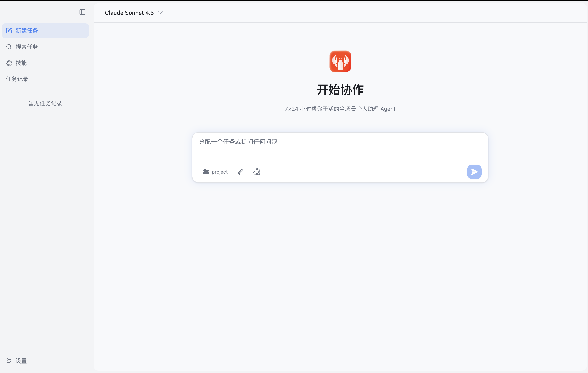
Task: Click the chevron beside the model name
Action: coord(160,13)
